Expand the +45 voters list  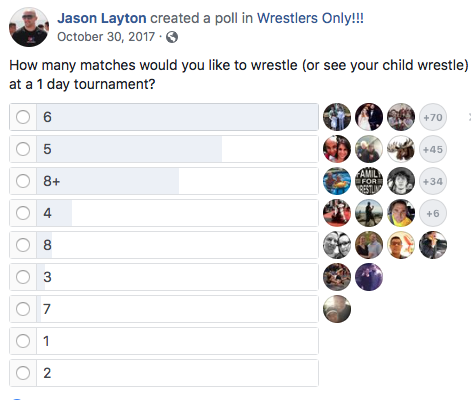click(433, 149)
